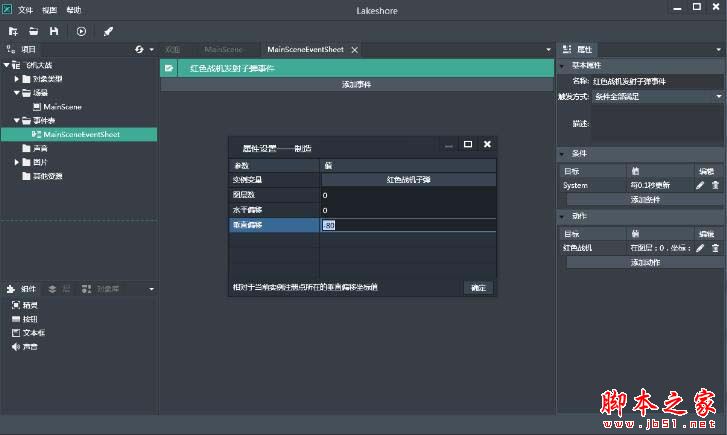Image resolution: width=727 pixels, height=435 pixels.
Task: Select the 红色战机 action row
Action: pyautogui.click(x=626, y=248)
